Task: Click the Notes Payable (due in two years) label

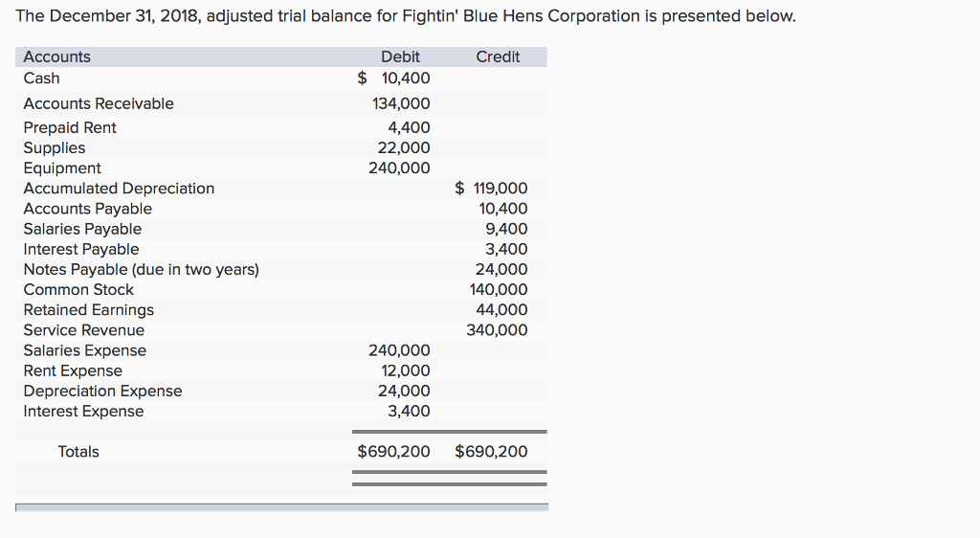Action: point(141,269)
